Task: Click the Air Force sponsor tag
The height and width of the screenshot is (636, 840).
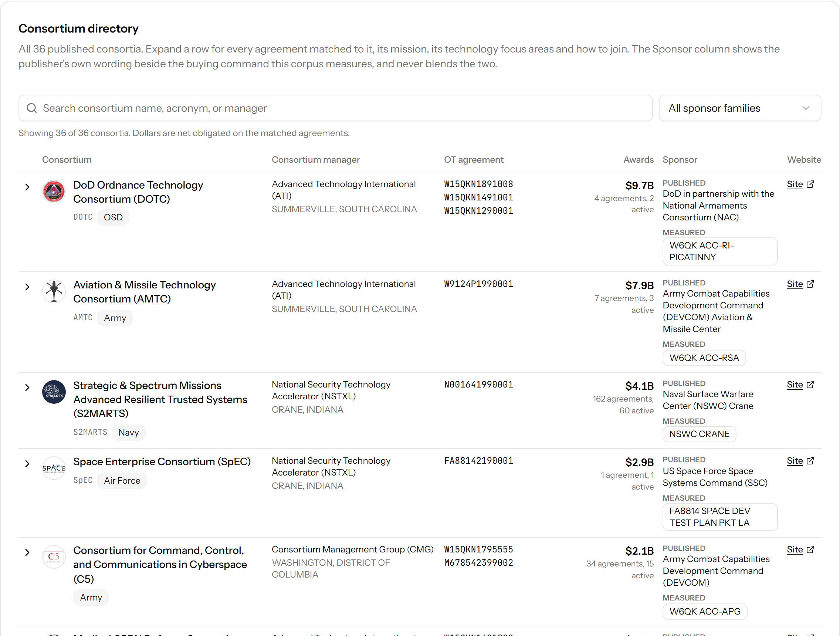Action: [x=122, y=481]
